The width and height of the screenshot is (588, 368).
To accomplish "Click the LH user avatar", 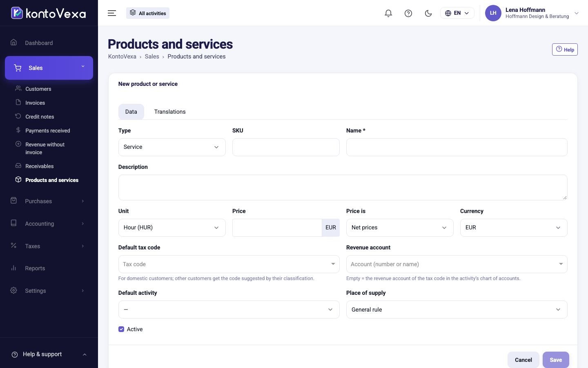I will [x=493, y=13].
